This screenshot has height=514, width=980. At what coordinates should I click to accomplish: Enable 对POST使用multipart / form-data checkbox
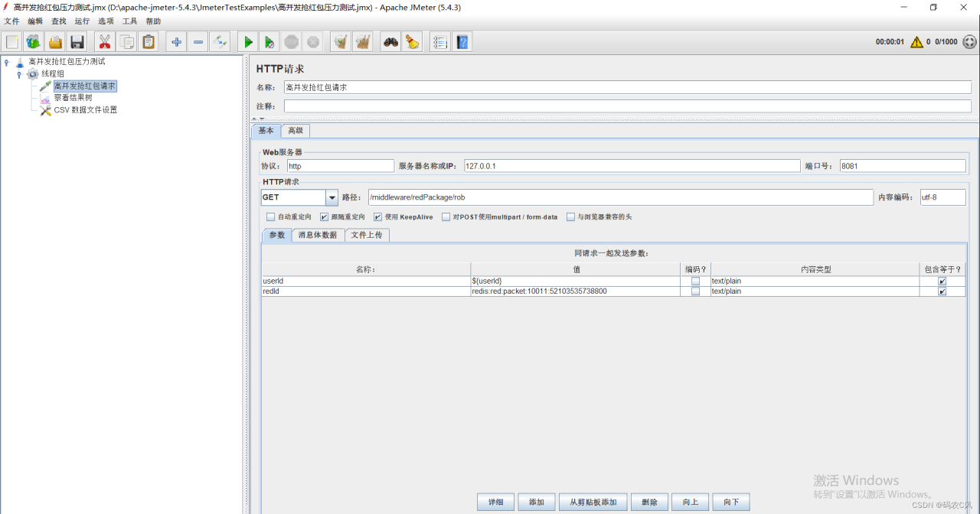point(446,217)
